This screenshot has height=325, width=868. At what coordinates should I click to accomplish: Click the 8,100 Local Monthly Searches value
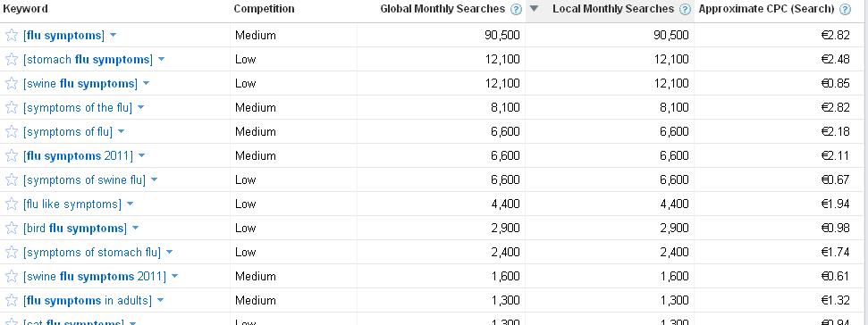pyautogui.click(x=674, y=107)
